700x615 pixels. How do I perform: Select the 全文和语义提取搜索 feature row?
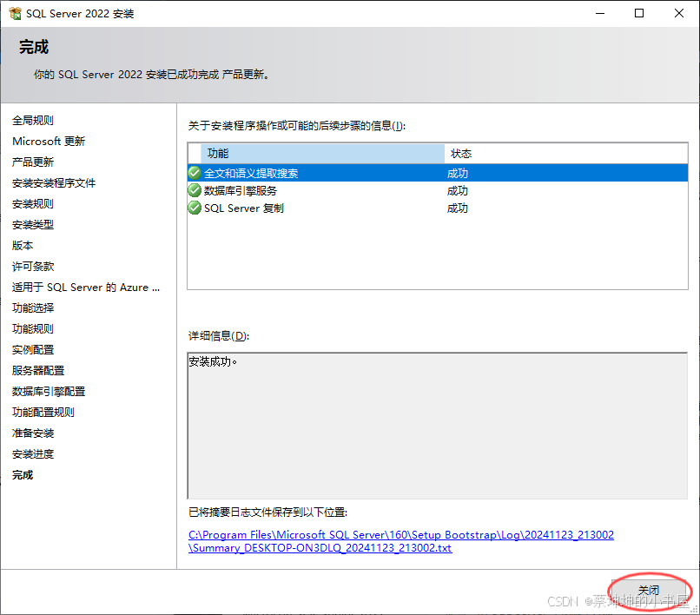[x=438, y=173]
